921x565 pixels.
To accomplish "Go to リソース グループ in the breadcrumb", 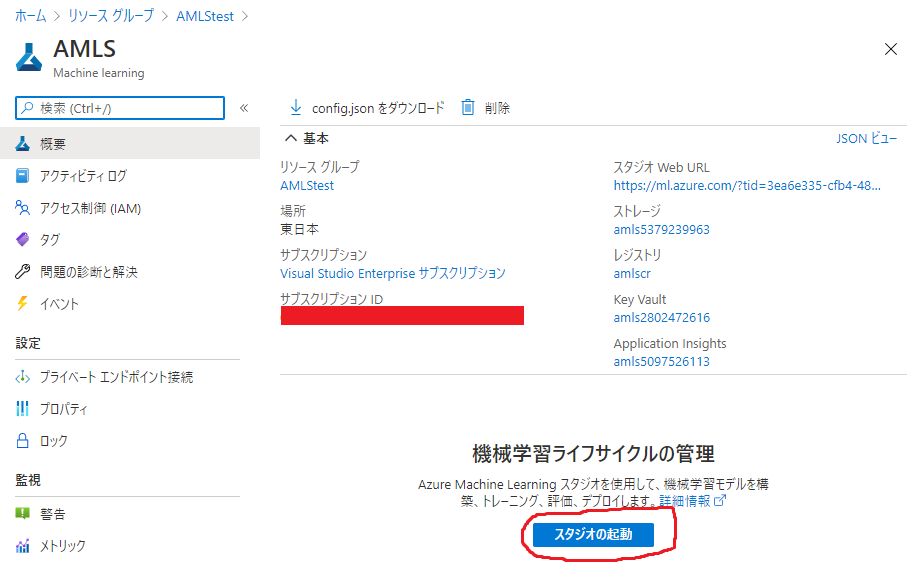I will (x=111, y=16).
